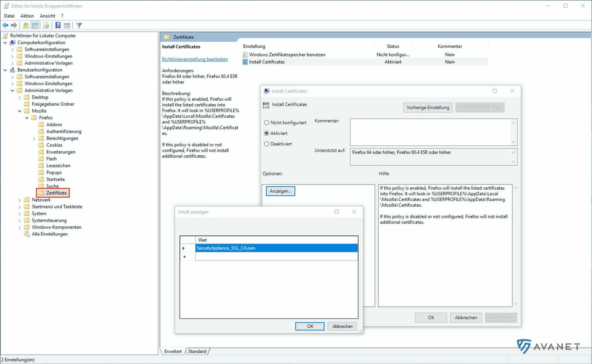Open the Ansicht menu
592x364 pixels.
click(x=48, y=16)
